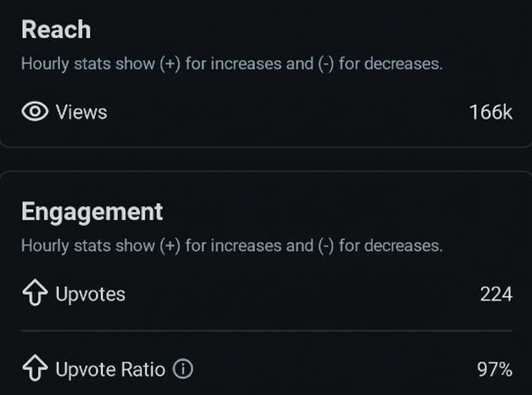
Task: Click the "(+)" symbol in Engagement description
Action: pyautogui.click(x=170, y=246)
